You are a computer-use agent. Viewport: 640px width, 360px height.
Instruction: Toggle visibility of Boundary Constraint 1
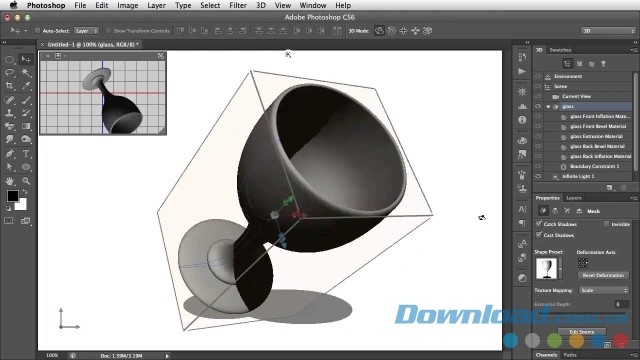pyautogui.click(x=538, y=167)
